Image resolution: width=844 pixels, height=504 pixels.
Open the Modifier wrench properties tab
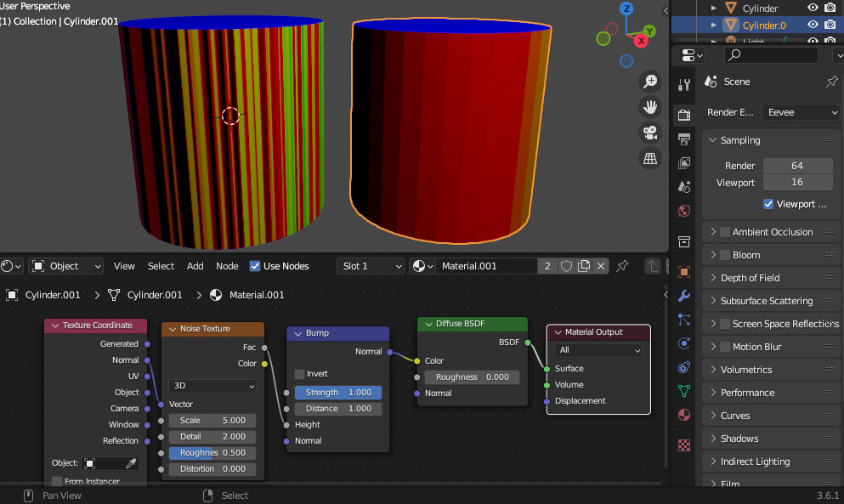(x=684, y=296)
